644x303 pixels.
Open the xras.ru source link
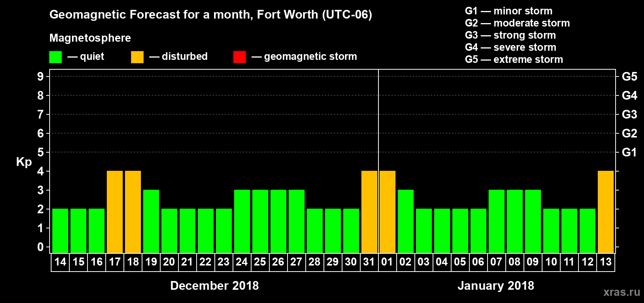pyautogui.click(x=622, y=292)
